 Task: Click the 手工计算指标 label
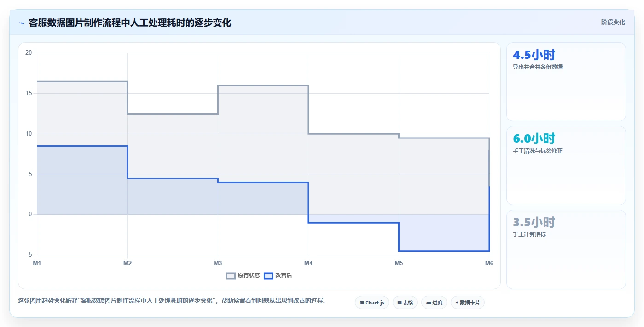[529, 235]
